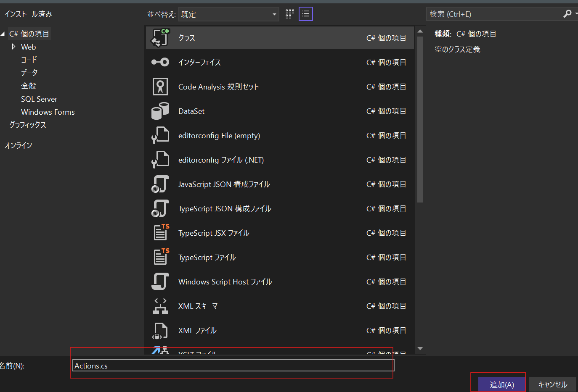Click the 名前 field containing Actions.cs
The height and width of the screenshot is (392, 578).
[x=233, y=366]
